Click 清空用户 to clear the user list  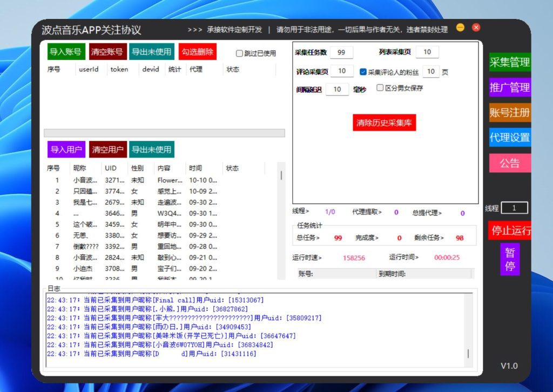[107, 150]
